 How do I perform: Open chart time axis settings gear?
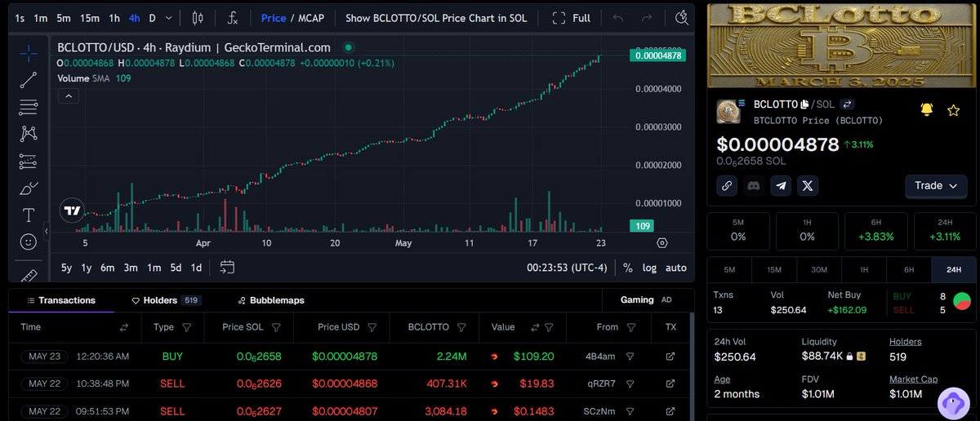pyautogui.click(x=661, y=242)
